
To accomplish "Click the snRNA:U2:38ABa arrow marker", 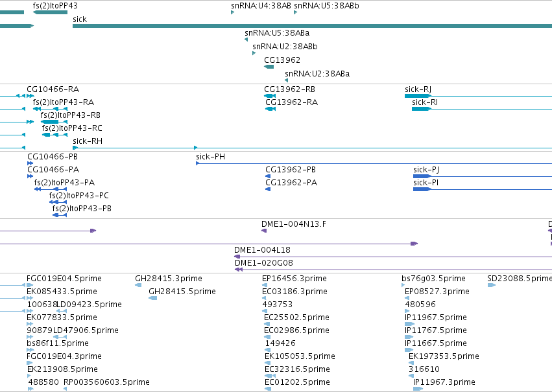I will pos(287,80).
